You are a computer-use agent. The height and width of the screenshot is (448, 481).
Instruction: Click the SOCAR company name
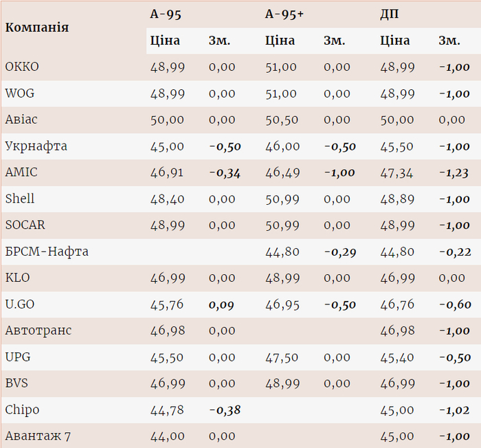click(25, 225)
